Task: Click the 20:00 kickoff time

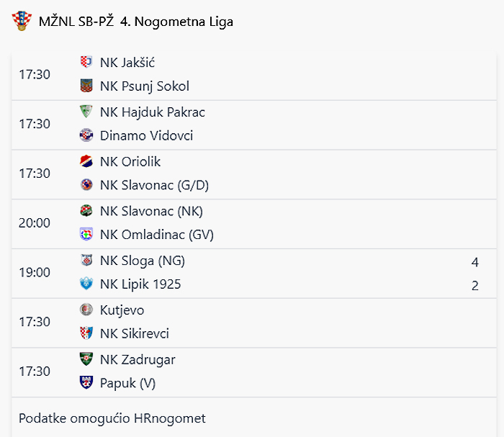Action: point(35,222)
